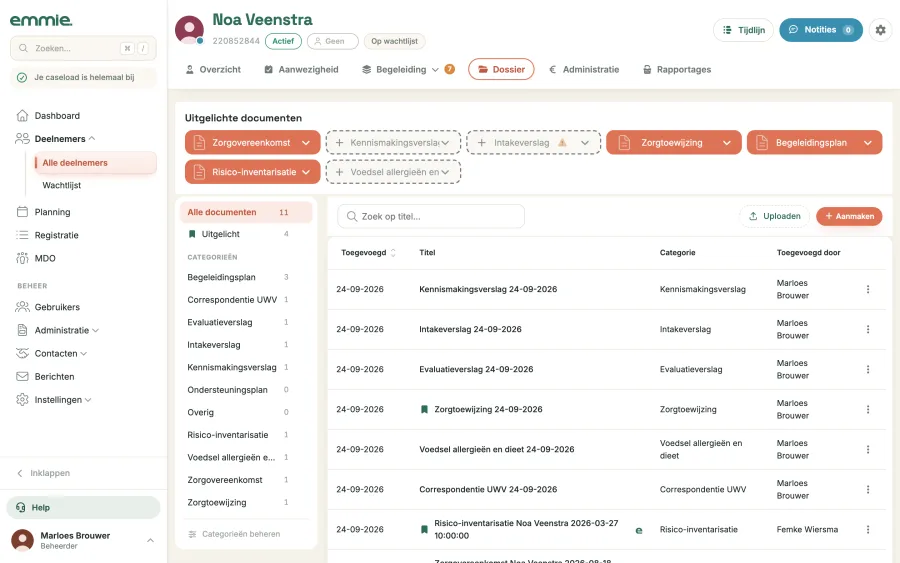Click the Dashboard home icon
The width and height of the screenshot is (900, 563).
point(22,115)
